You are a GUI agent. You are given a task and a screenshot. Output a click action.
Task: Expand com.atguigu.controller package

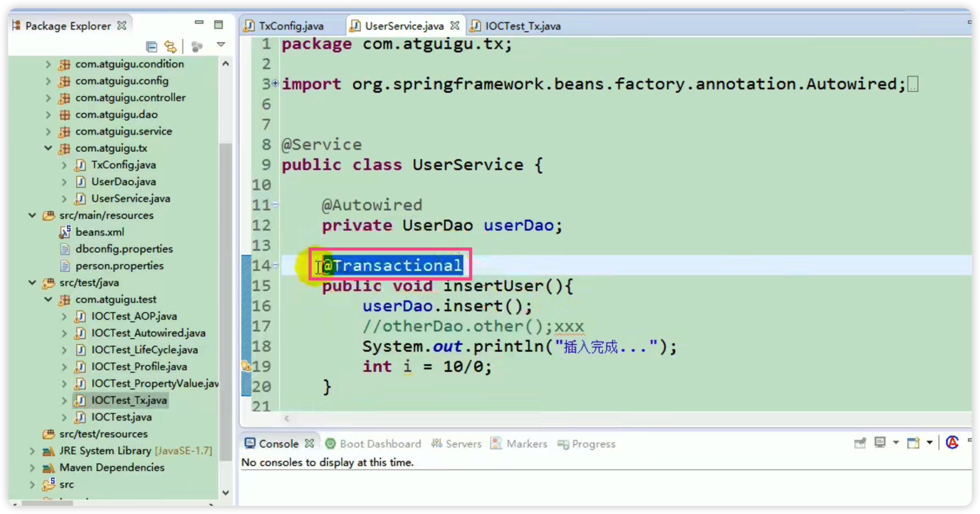click(x=48, y=98)
